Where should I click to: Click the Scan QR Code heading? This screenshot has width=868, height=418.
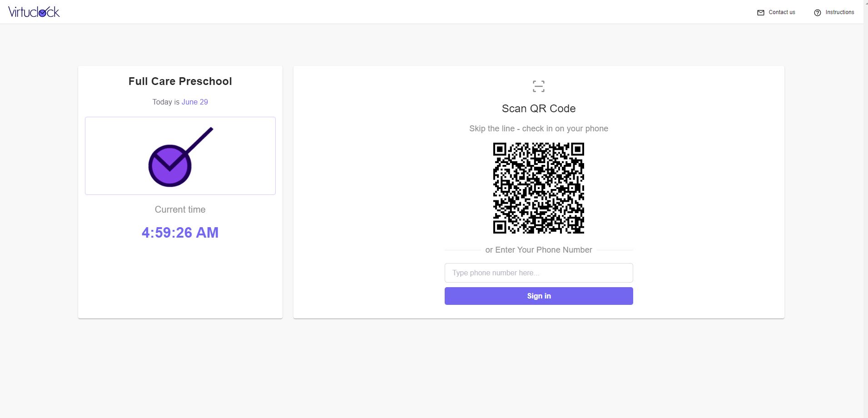pos(539,109)
